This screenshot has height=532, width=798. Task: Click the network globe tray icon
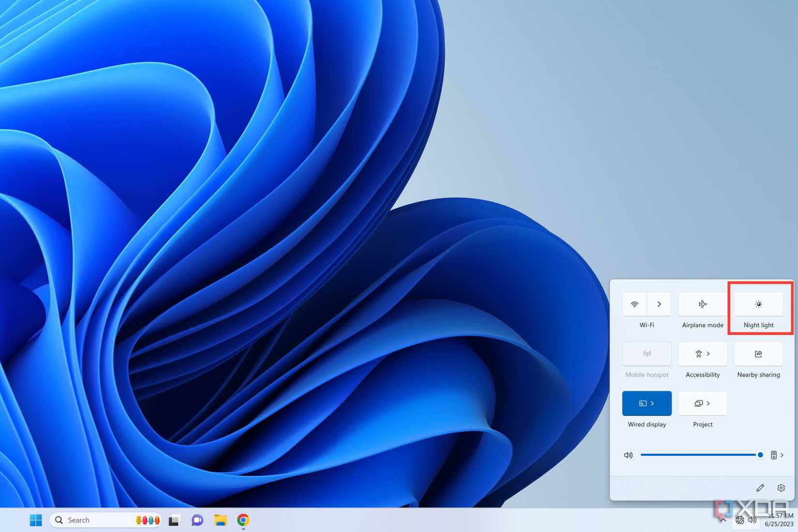pos(740,520)
